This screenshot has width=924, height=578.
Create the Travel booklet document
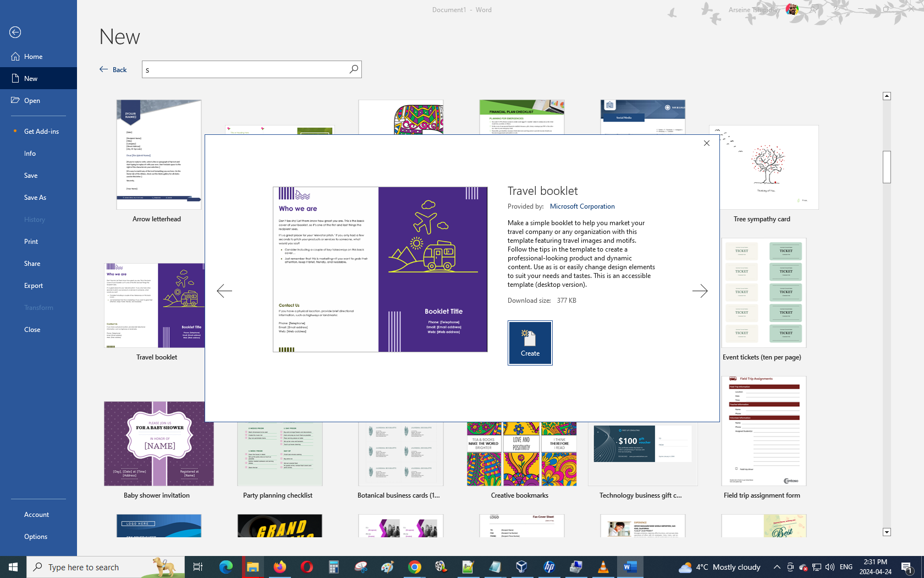click(530, 342)
